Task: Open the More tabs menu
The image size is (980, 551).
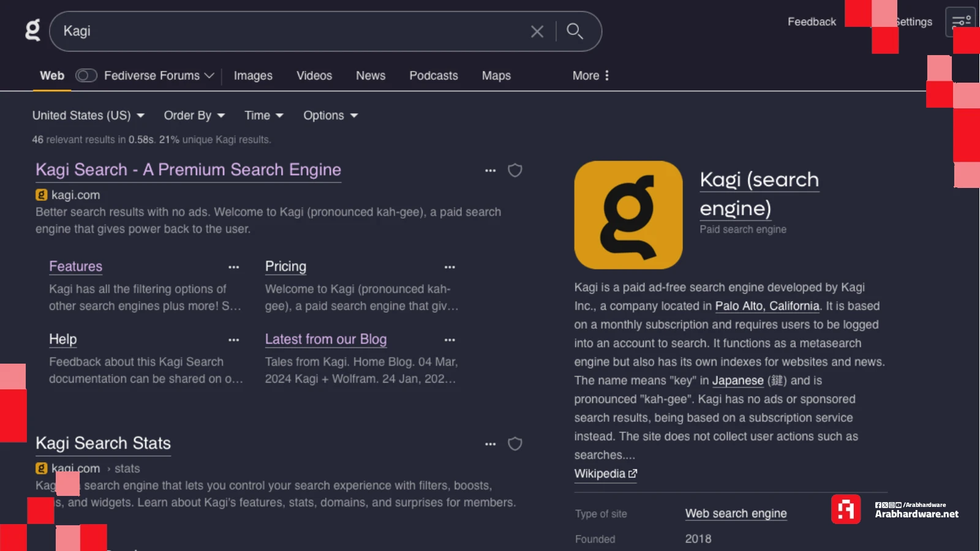Action: coord(590,75)
